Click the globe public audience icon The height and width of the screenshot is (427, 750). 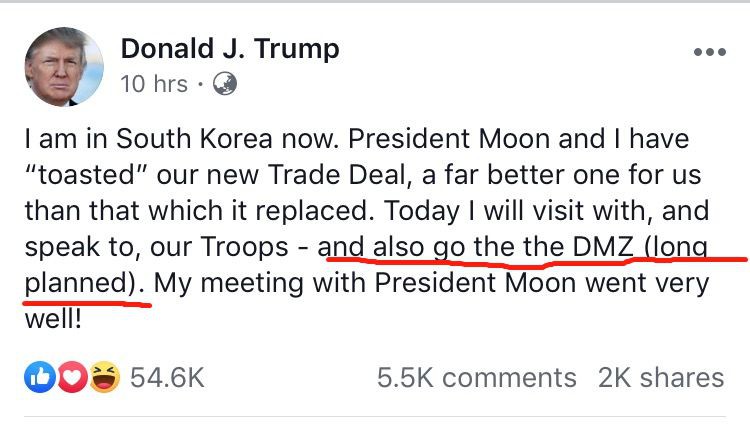(227, 84)
